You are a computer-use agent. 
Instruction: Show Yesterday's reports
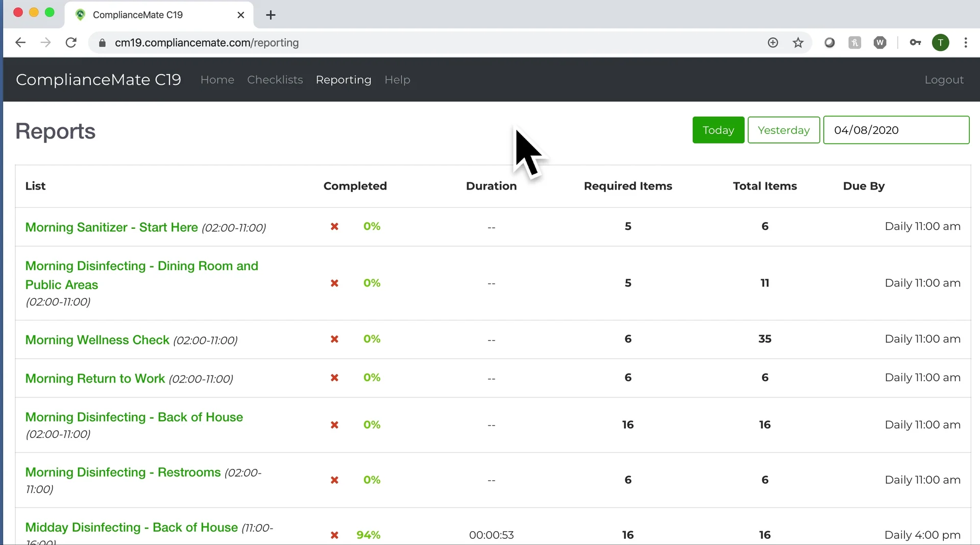(783, 130)
